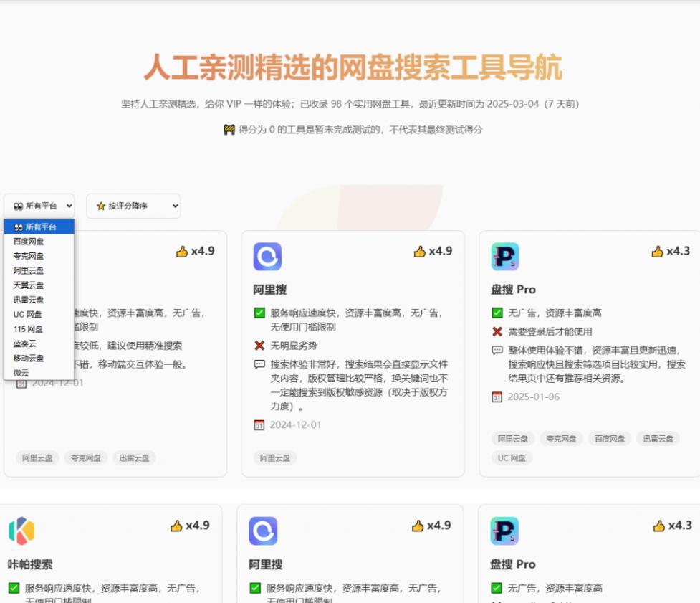
Task: Click the 迅雷云盘 tag in 盘搜 Pro card
Action: 658,439
